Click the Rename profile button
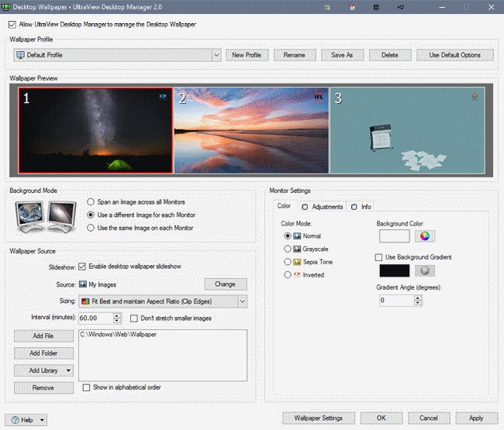Viewport: 504px width, 430px height. (294, 55)
